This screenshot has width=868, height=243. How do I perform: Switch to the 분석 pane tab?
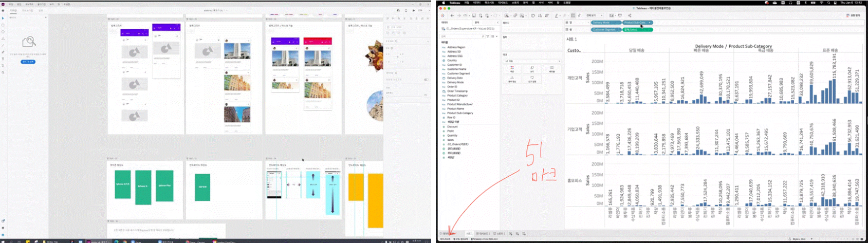[477, 23]
